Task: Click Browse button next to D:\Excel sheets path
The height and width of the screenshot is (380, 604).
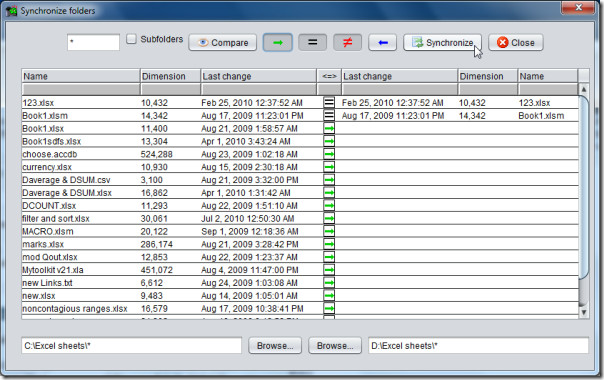Action: click(x=335, y=346)
